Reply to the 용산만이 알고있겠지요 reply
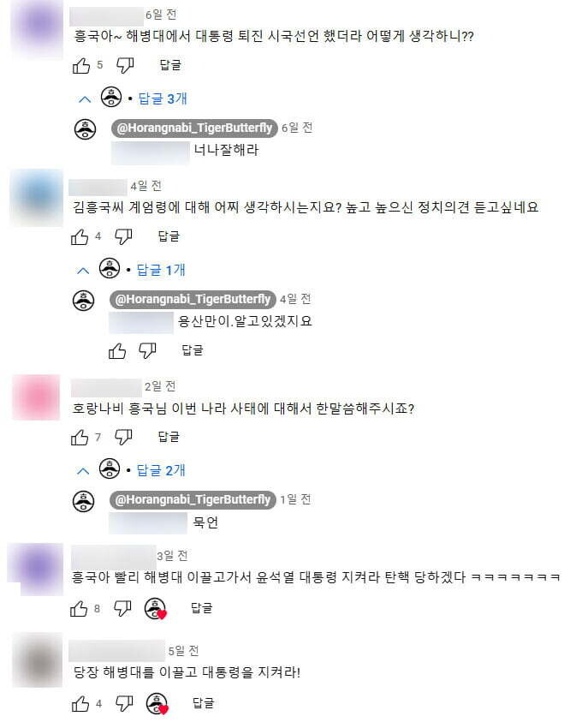Image resolution: width=582 pixels, height=728 pixels. tap(192, 350)
